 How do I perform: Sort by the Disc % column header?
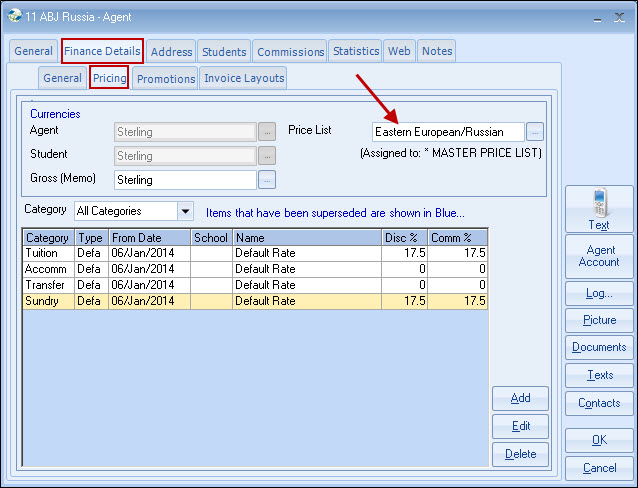point(404,238)
